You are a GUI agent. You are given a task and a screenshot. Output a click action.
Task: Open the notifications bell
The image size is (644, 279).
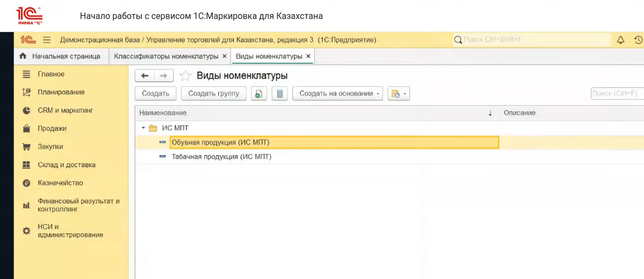621,40
